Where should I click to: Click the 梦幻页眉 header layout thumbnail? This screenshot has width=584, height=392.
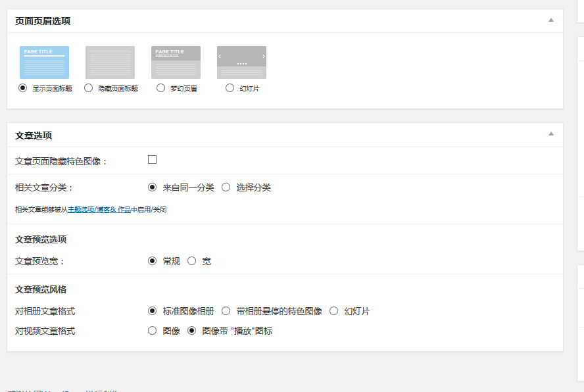(x=176, y=62)
